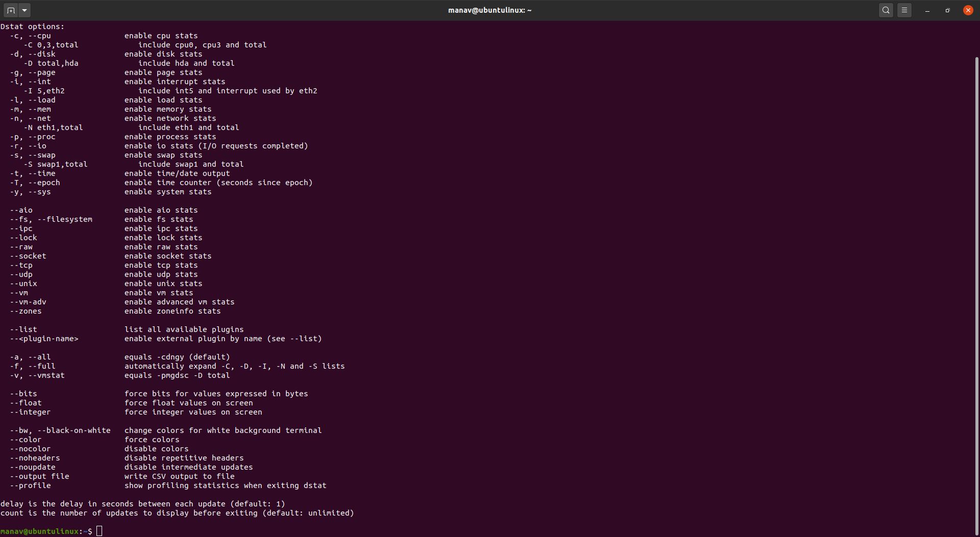Click the '--zones' option
This screenshot has width=980, height=537.
(x=26, y=311)
